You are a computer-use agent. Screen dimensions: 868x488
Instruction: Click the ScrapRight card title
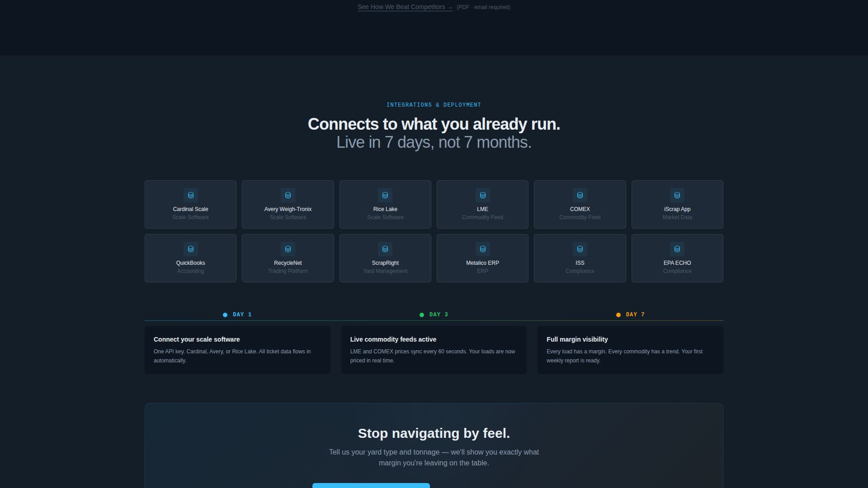click(x=385, y=263)
